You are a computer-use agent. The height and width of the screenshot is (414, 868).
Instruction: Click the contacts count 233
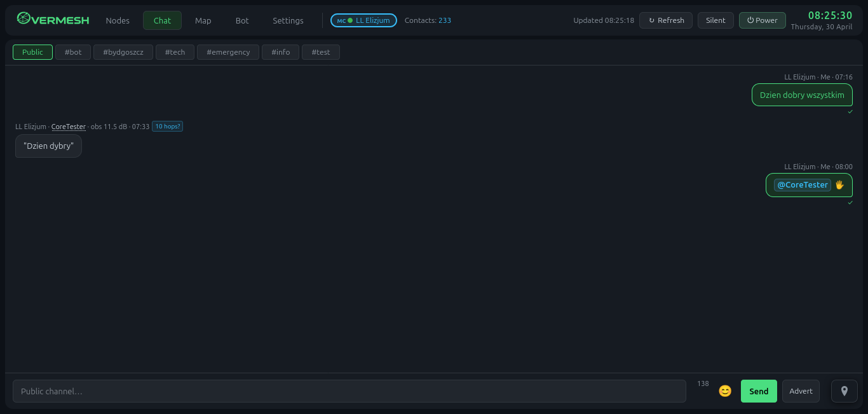click(x=445, y=20)
